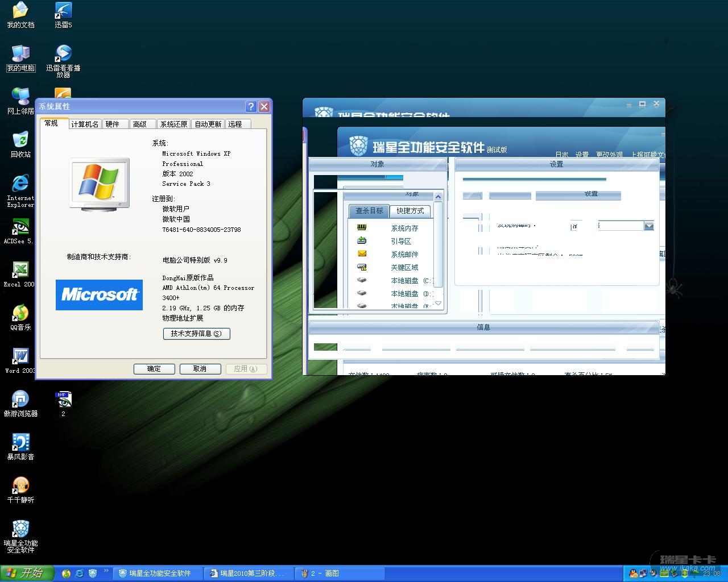Select 引导区 in scan target list
728x582 pixels.
coord(401,241)
